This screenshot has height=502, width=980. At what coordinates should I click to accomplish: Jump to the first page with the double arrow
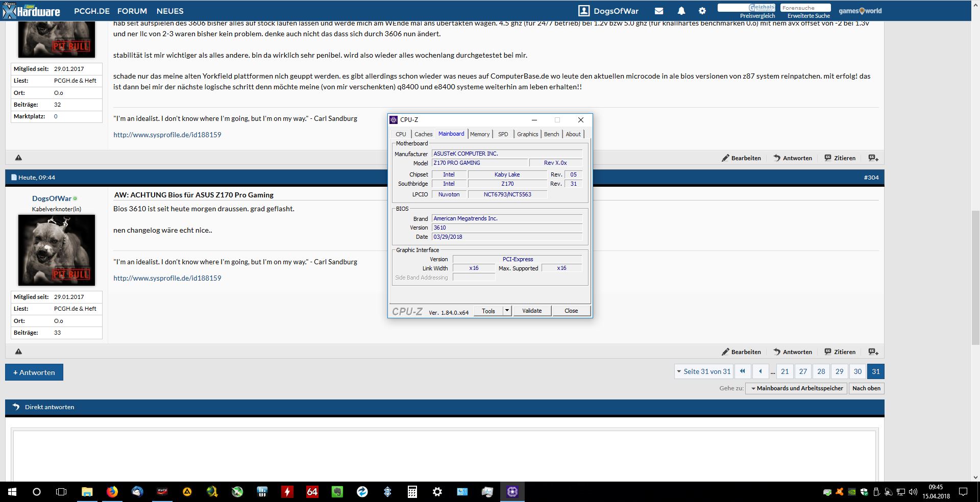743,371
